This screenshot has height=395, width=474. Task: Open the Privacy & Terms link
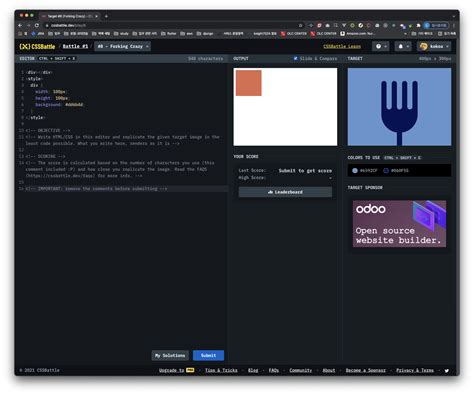(415, 370)
